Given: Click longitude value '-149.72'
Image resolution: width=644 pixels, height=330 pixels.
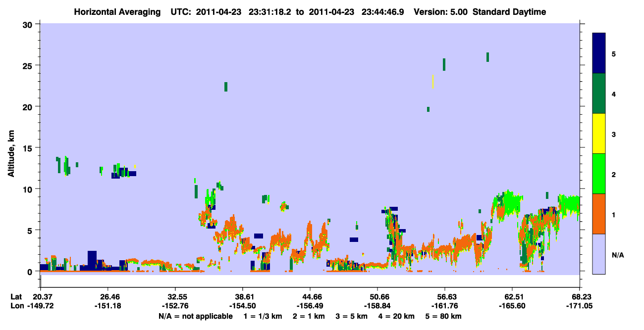Looking at the screenshot, I should pyautogui.click(x=40, y=306).
